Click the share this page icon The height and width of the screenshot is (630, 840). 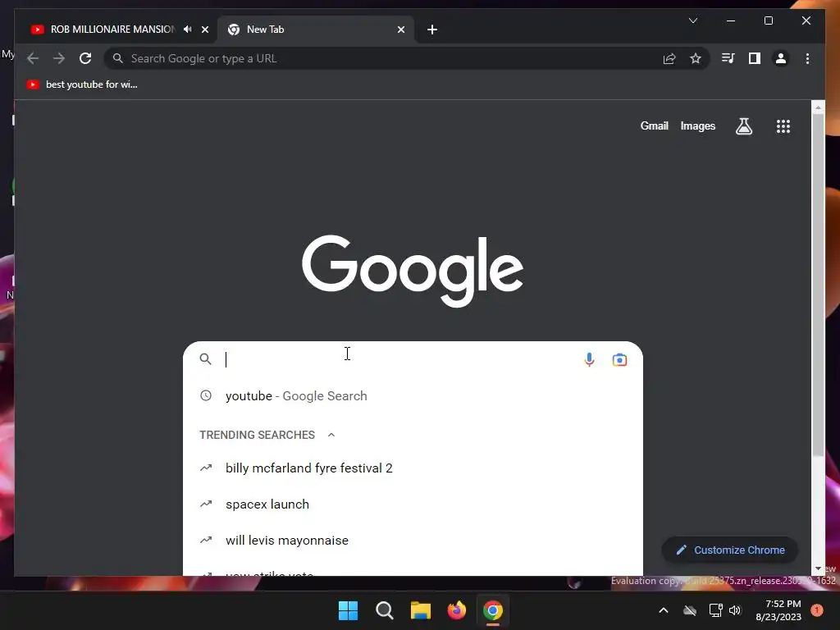click(x=669, y=58)
